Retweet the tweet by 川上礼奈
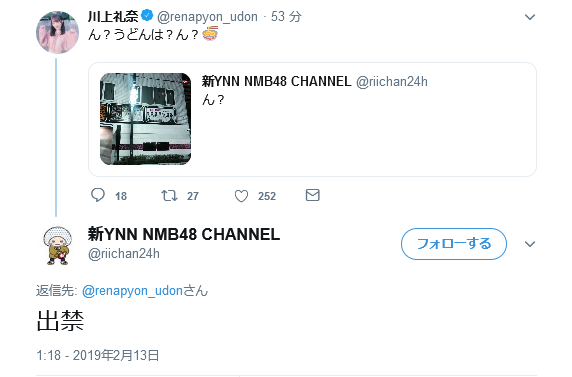The width and height of the screenshot is (572, 377). click(x=170, y=196)
